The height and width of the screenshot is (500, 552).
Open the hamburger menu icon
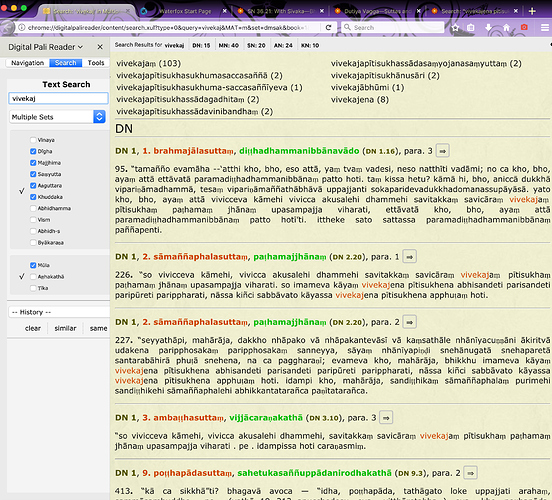click(x=544, y=27)
